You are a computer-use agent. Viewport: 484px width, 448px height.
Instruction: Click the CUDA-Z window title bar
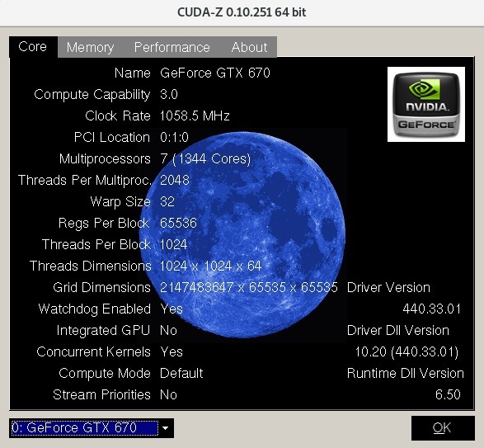tap(242, 12)
